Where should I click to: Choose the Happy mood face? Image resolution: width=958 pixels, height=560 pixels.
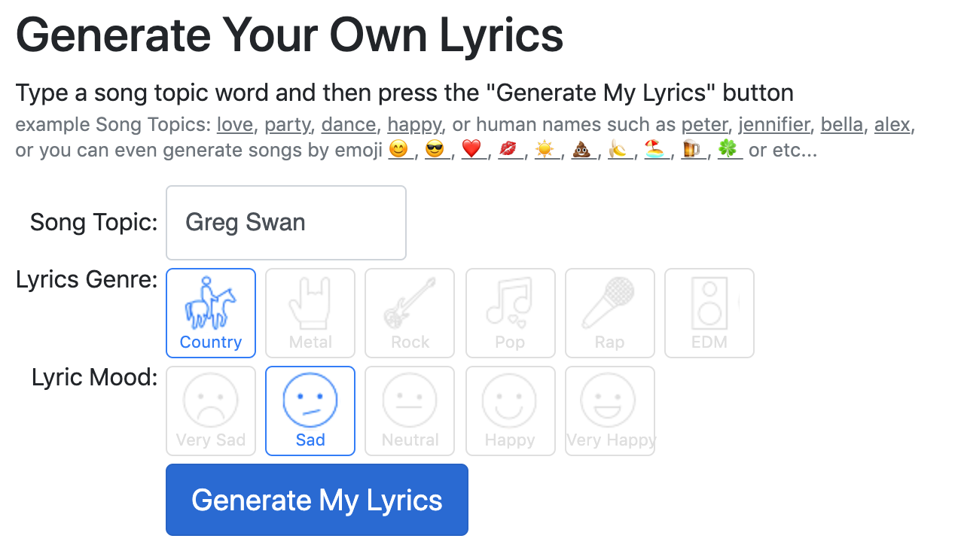coord(510,410)
